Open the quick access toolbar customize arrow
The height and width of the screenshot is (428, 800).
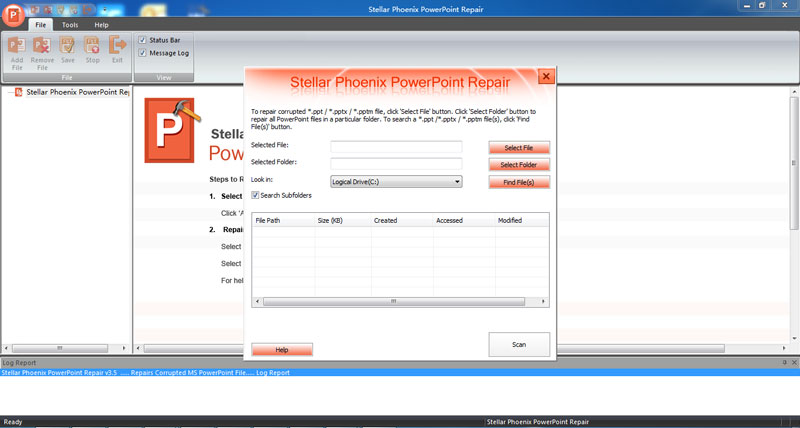tap(104, 10)
